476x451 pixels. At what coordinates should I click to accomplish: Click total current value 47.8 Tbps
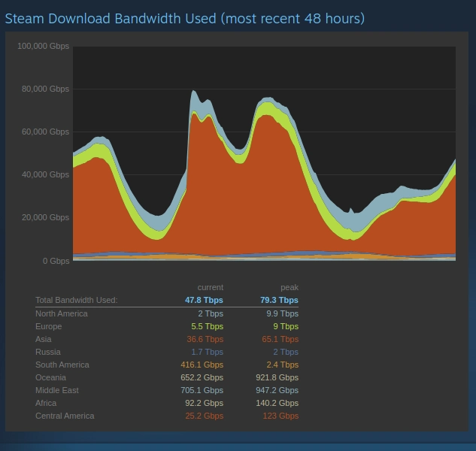coord(204,300)
